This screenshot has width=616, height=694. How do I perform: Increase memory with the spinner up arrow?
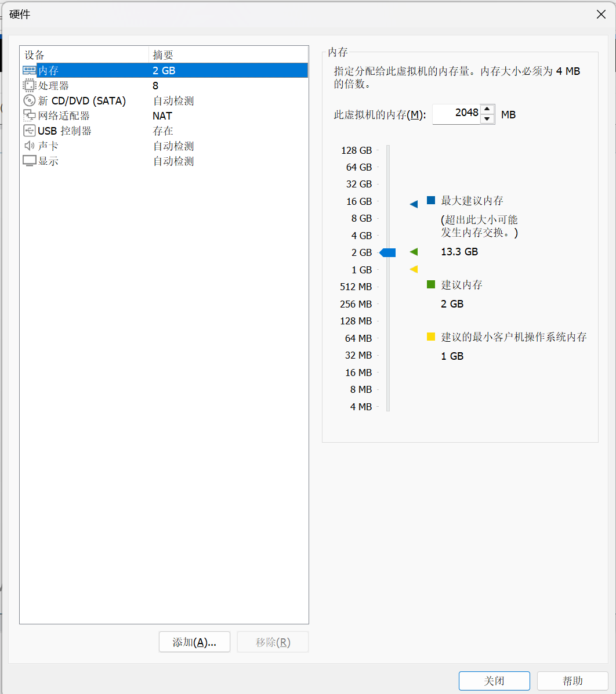pos(487,109)
